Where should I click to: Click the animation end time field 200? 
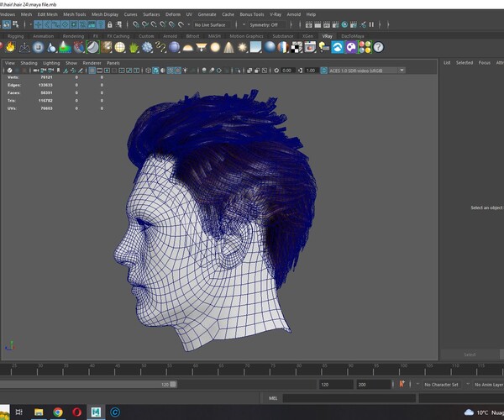(x=373, y=385)
